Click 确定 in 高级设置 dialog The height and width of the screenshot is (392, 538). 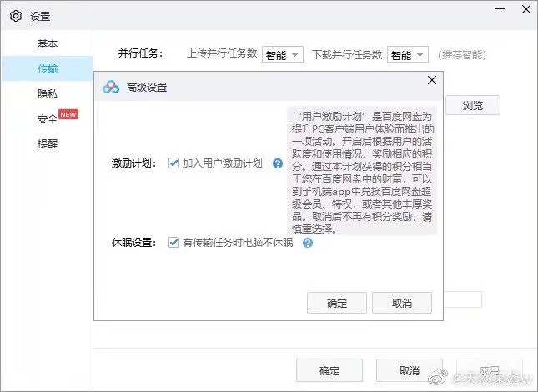coord(337,303)
